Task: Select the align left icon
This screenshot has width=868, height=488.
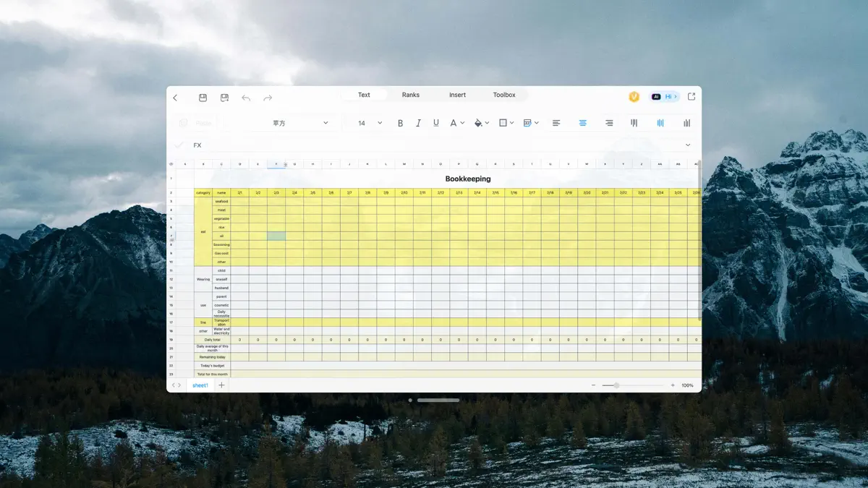Action: (556, 123)
